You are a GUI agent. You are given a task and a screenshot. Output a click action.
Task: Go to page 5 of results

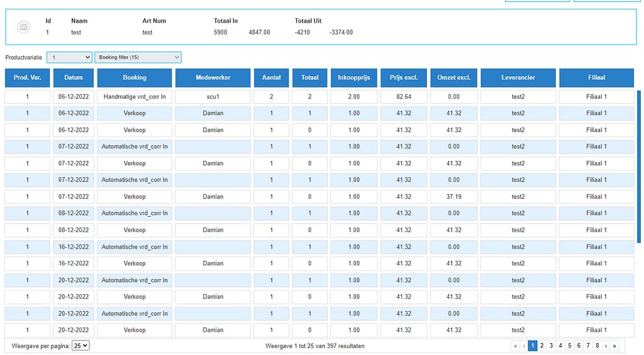click(x=569, y=346)
